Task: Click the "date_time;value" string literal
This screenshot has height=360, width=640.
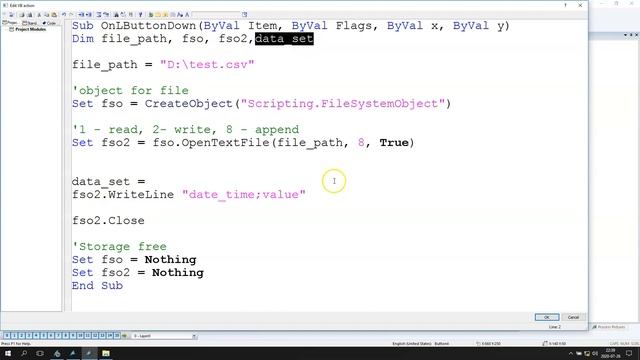Action: point(244,194)
